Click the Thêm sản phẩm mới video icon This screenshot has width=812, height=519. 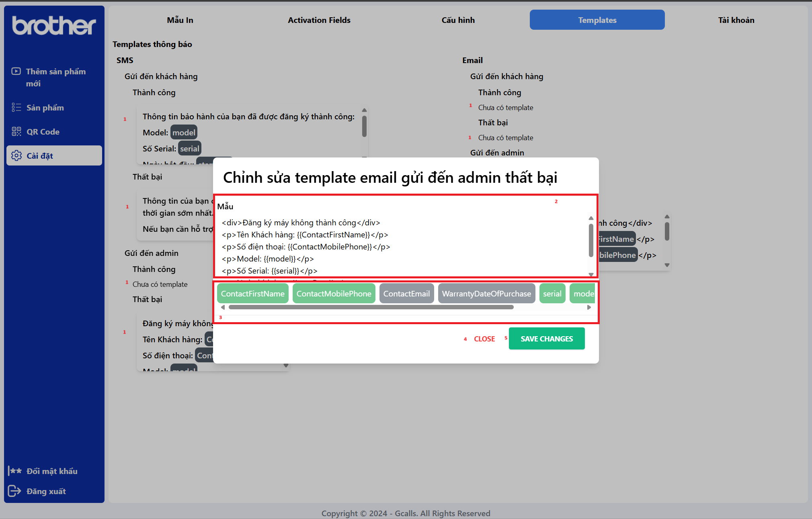(15, 72)
